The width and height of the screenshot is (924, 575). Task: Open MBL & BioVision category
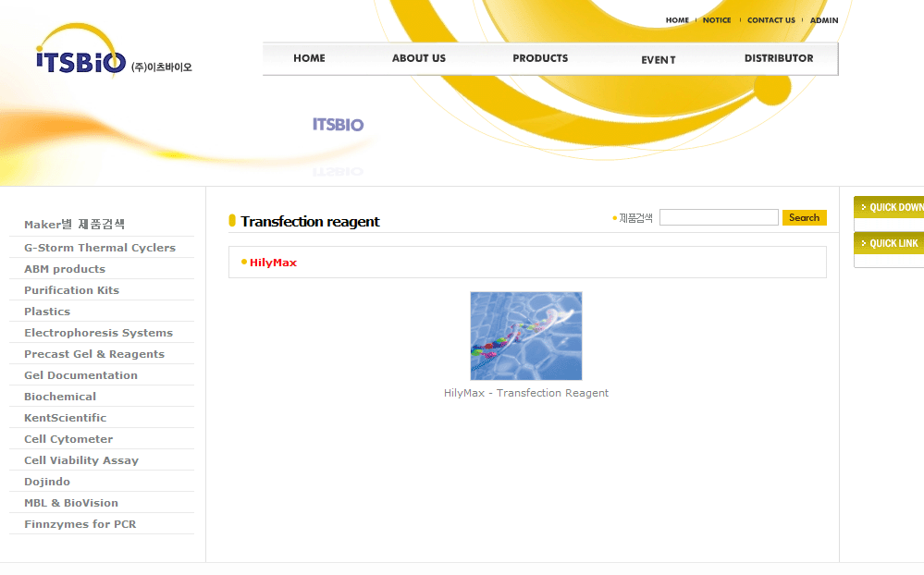(71, 503)
